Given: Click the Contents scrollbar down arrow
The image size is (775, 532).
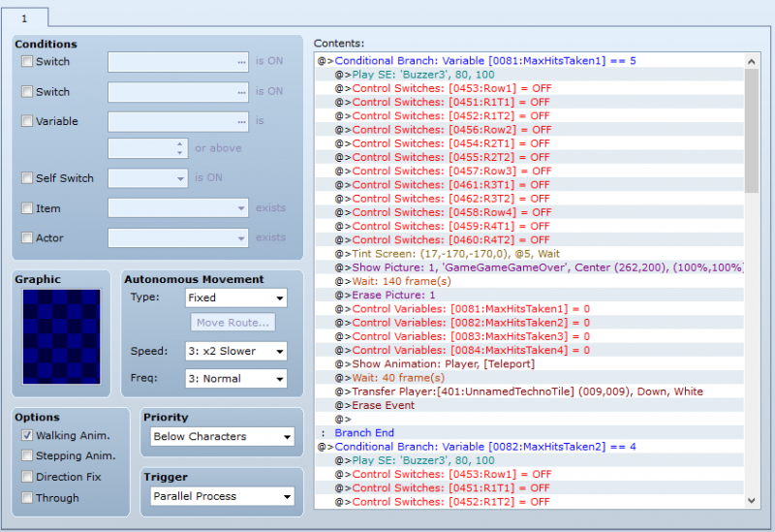Looking at the screenshot, I should 752,500.
